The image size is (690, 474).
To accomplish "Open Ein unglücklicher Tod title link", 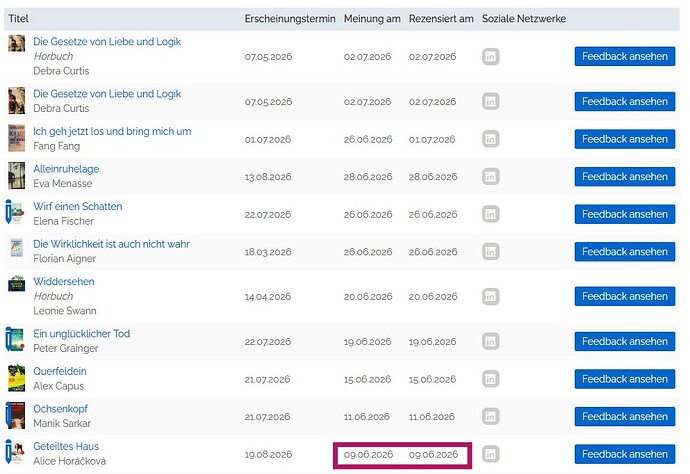I will click(81, 334).
